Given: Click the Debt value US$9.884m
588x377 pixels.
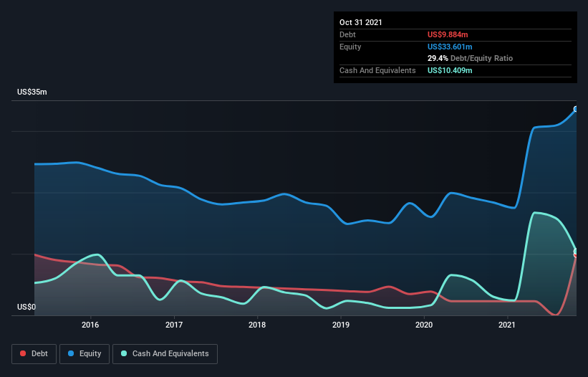Looking at the screenshot, I should click(448, 34).
